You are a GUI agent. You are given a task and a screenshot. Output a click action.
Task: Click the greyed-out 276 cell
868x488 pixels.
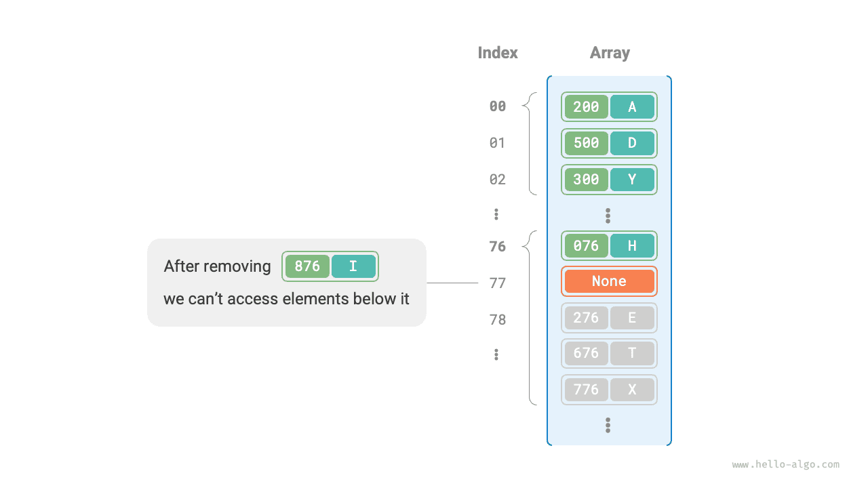point(587,318)
